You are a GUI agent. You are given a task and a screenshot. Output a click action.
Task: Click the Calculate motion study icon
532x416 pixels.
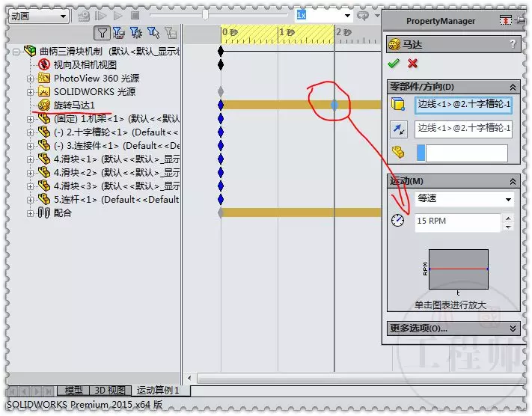click(84, 16)
